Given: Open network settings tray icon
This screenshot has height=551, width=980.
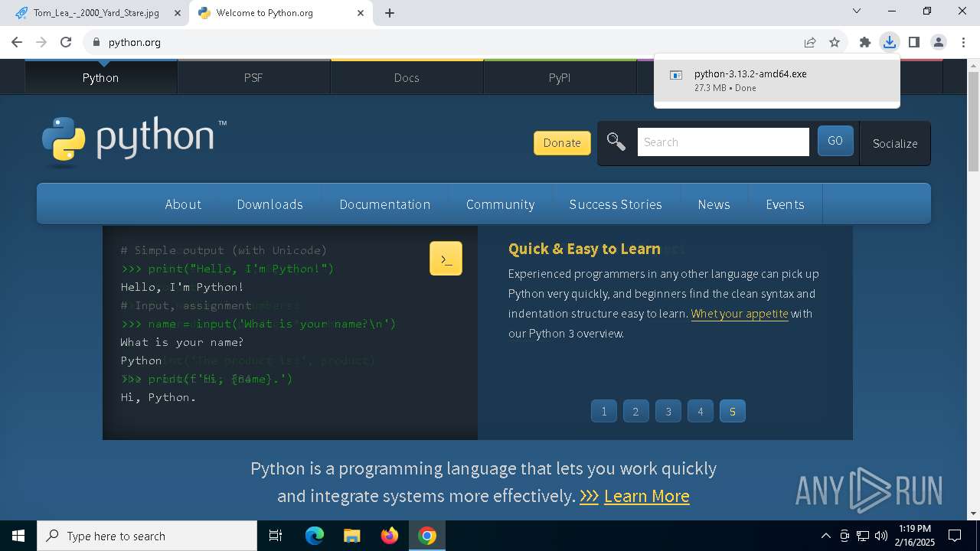Looking at the screenshot, I should click(x=863, y=536).
